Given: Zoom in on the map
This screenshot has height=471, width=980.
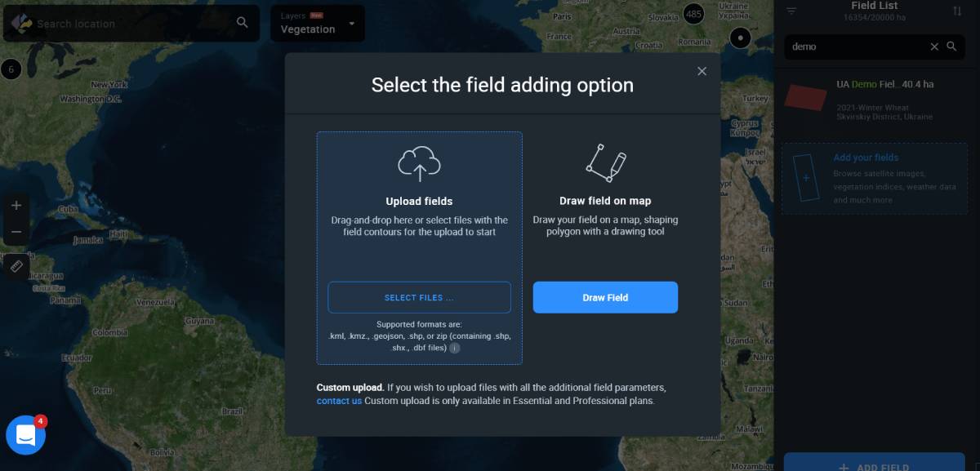Looking at the screenshot, I should [x=16, y=206].
